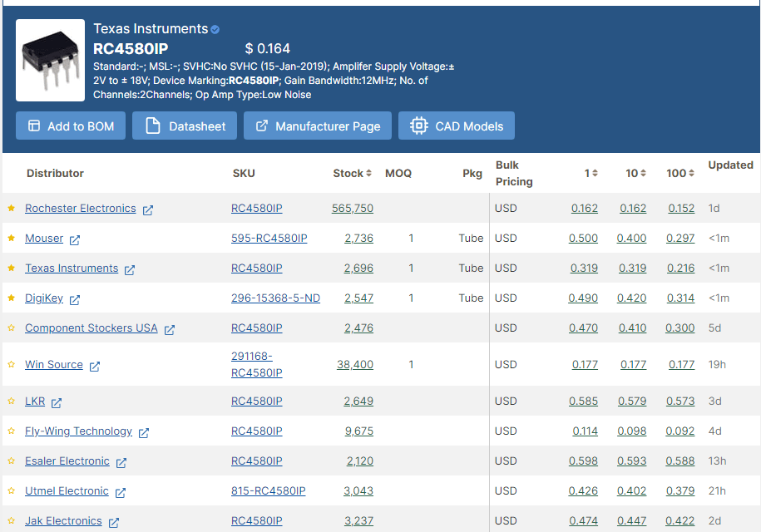Open external link icon next to Jak Electronics
The height and width of the screenshot is (532, 761).
[x=114, y=523]
